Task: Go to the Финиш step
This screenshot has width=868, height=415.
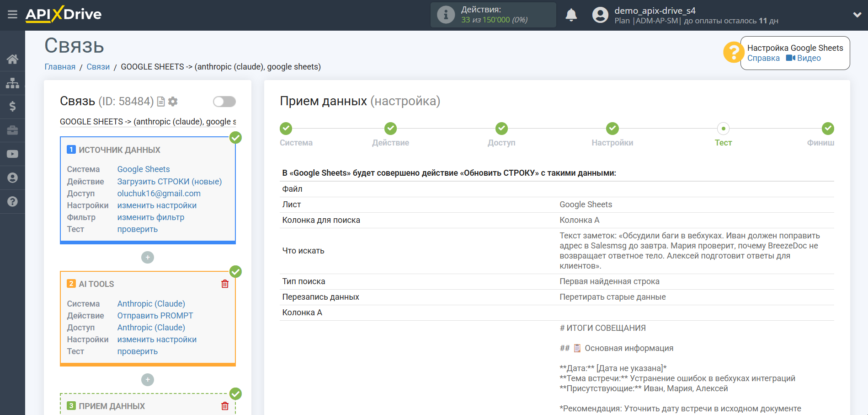Action: 827,129
